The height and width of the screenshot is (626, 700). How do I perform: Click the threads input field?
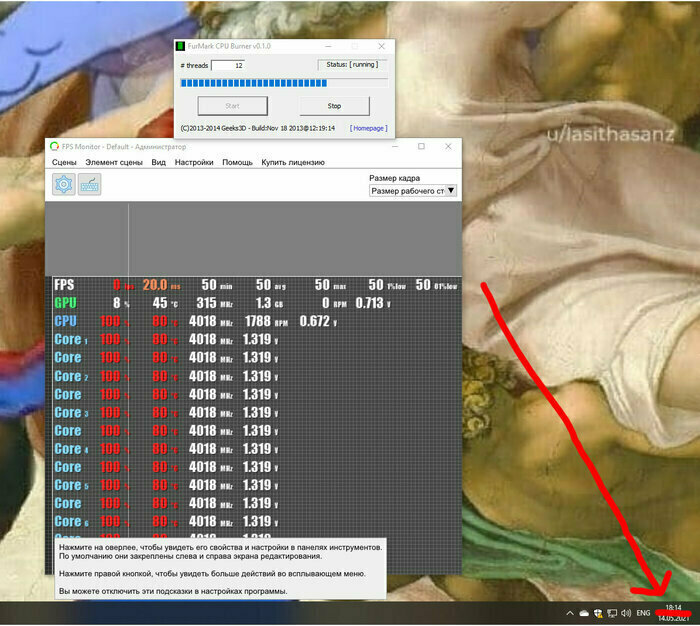coord(228,66)
